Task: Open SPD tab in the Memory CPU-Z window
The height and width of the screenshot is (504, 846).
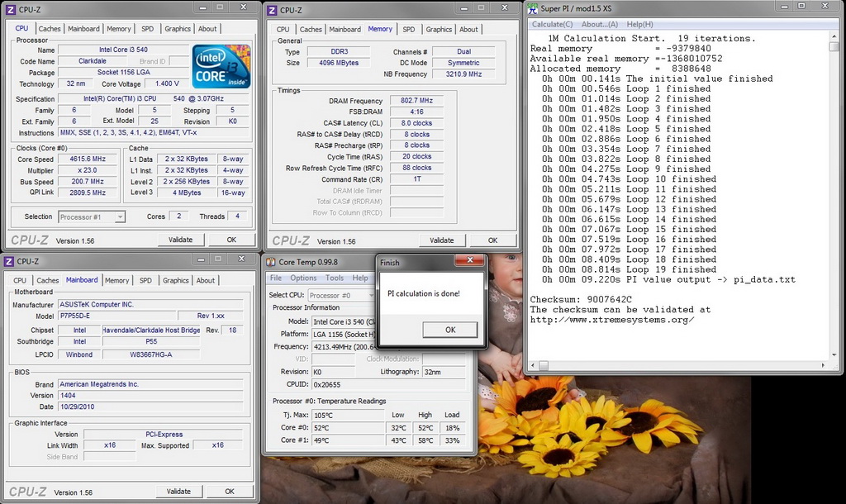Action: point(409,30)
